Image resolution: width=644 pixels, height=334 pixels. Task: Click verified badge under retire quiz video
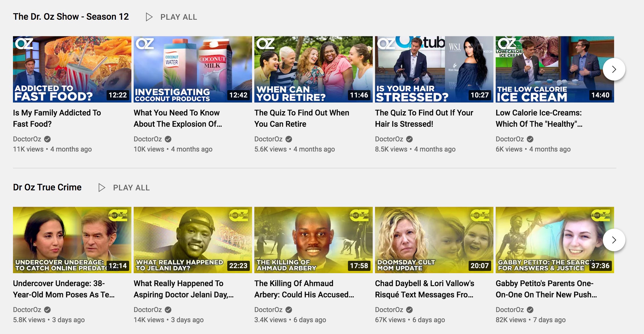click(x=289, y=139)
